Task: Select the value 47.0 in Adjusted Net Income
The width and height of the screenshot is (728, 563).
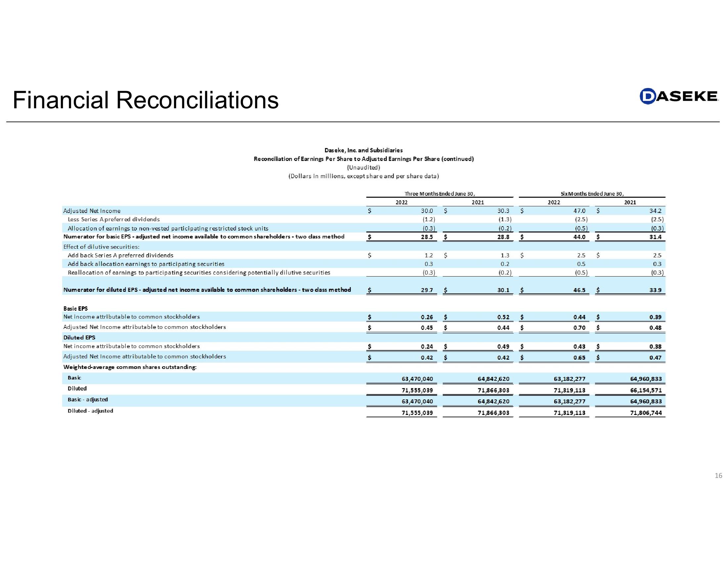Action: coord(579,211)
